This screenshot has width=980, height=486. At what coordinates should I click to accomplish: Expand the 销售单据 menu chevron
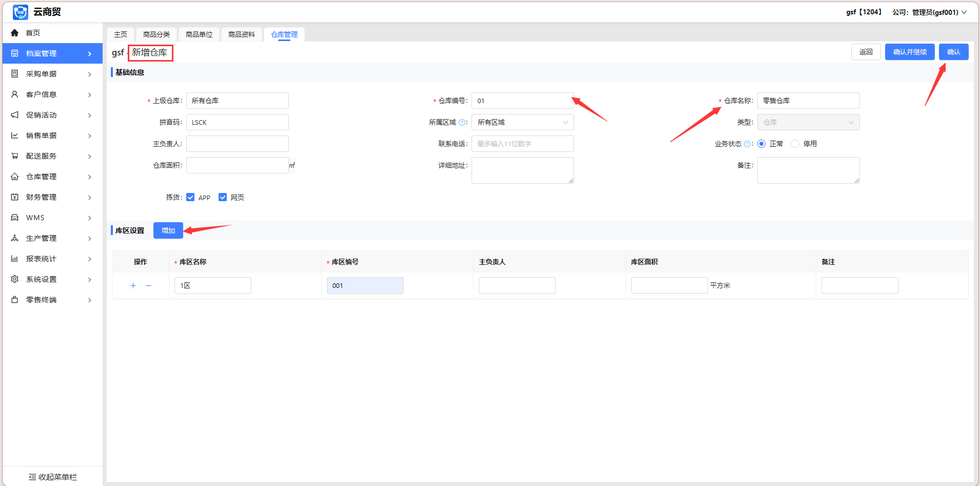point(90,136)
